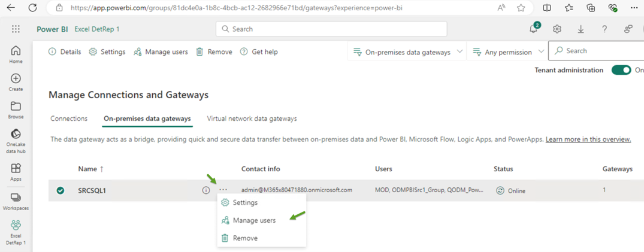Click the info icon on SRCSQL1 row

(x=205, y=190)
